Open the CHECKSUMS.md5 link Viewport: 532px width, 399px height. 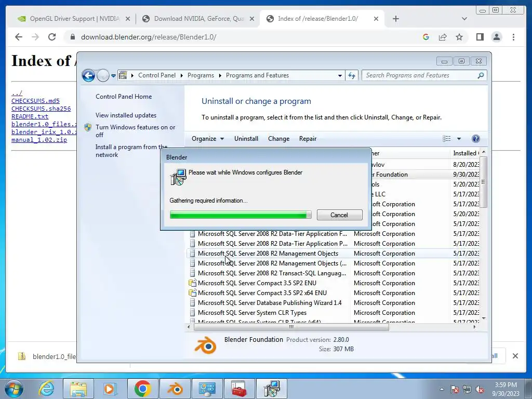point(35,101)
